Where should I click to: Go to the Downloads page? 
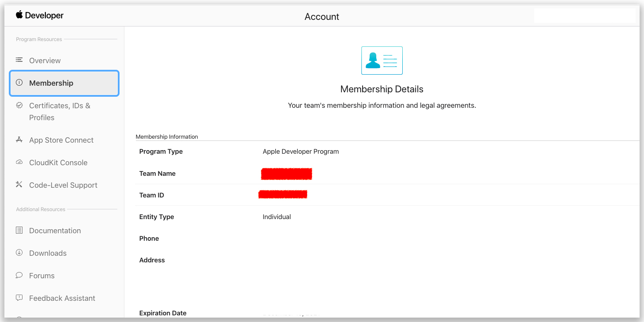(x=48, y=253)
